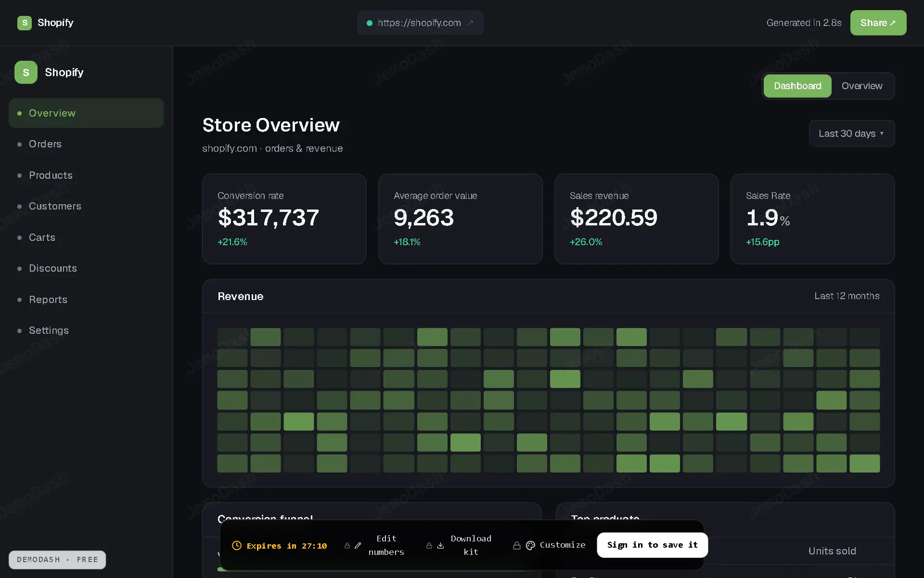
Task: Click the Units sold column header
Action: (x=832, y=551)
